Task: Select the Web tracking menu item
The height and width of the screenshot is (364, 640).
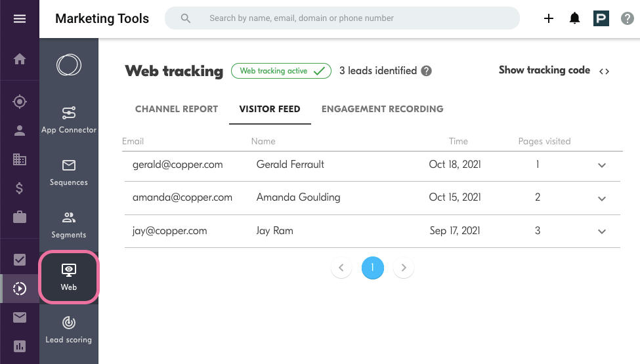Action: click(x=69, y=277)
